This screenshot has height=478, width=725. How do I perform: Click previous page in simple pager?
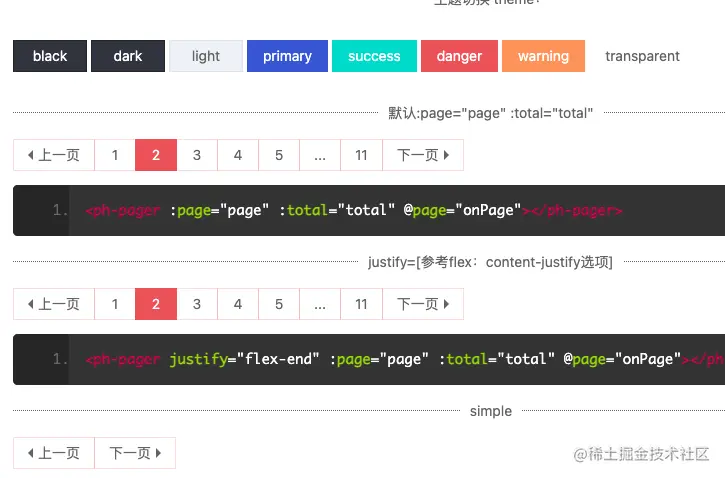pyautogui.click(x=54, y=453)
